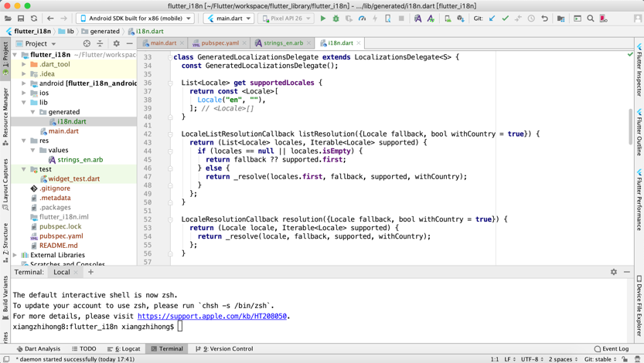Click the Flutter hot reload lightning icon

pos(375,19)
